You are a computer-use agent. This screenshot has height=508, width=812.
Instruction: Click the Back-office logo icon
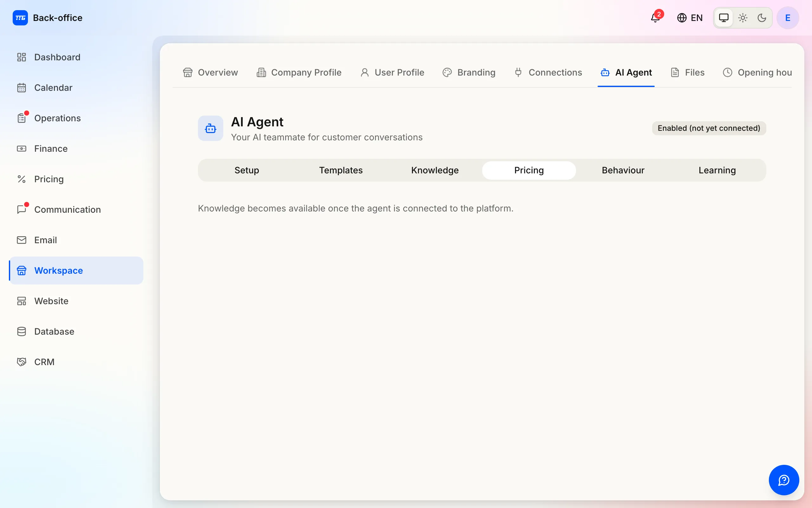(20, 18)
